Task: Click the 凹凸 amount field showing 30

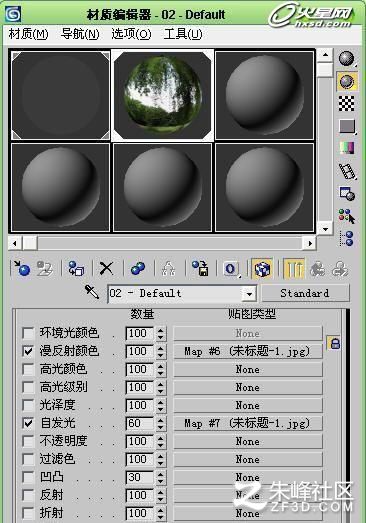Action: point(140,477)
